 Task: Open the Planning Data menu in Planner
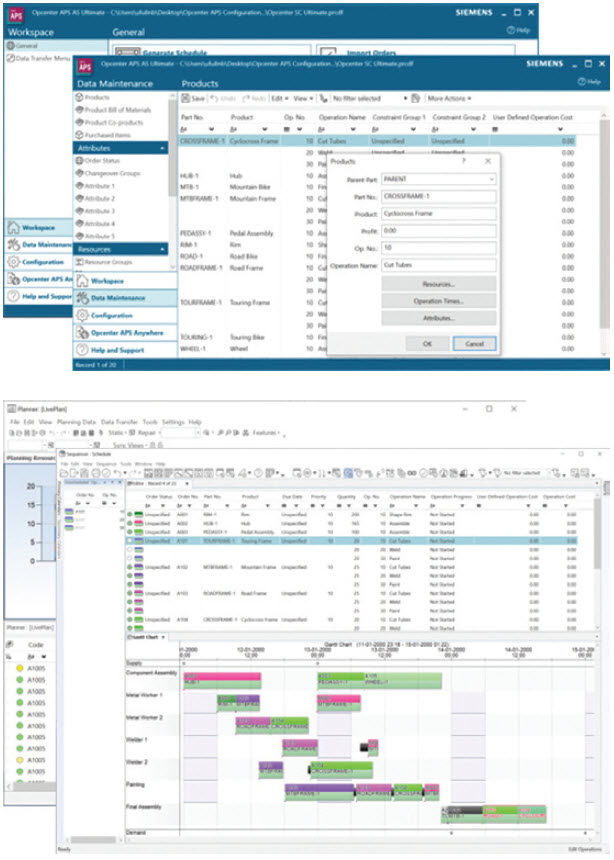(x=76, y=422)
